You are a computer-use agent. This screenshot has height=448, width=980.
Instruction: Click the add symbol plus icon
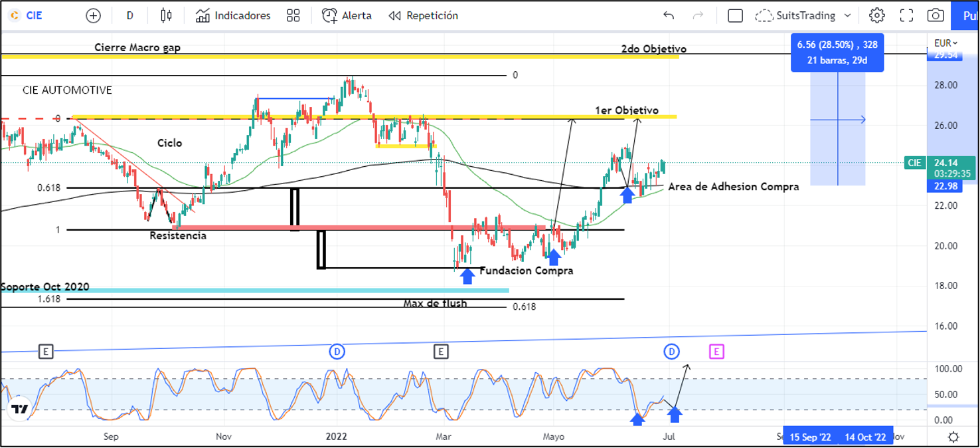[94, 15]
